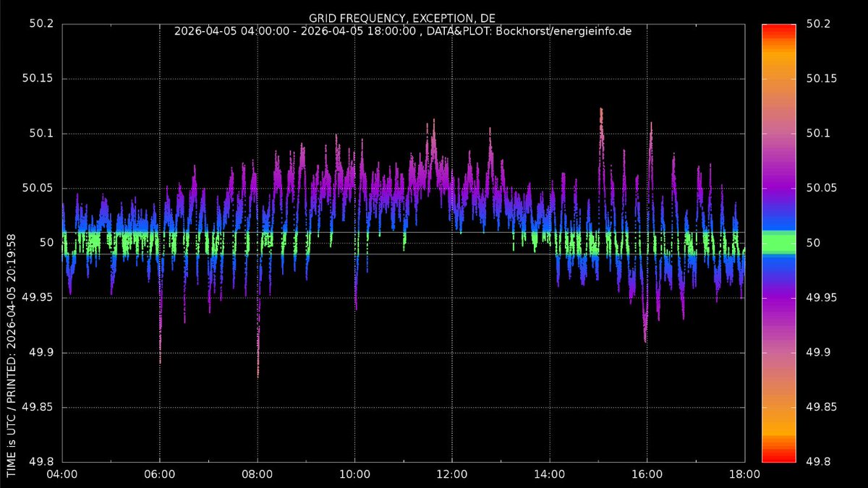Screen dimensions: 868x488
Task: Click the 49.8 label beside the color bar
Action: click(x=819, y=462)
